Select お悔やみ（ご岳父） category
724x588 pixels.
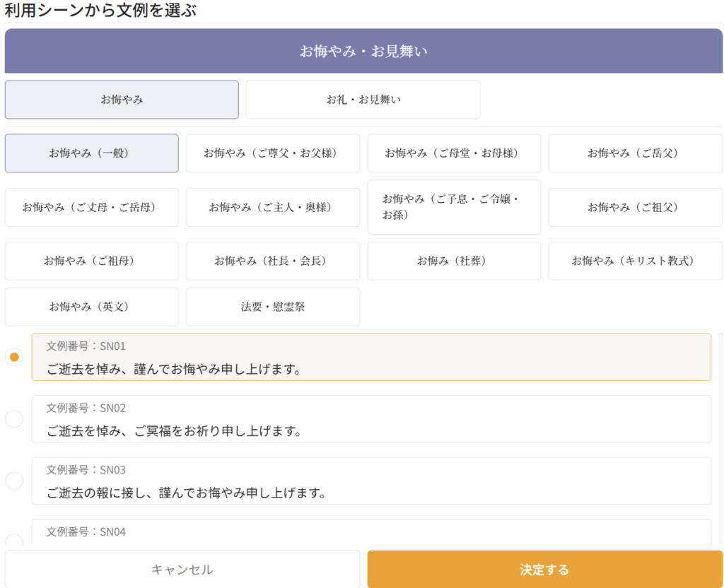tap(635, 153)
